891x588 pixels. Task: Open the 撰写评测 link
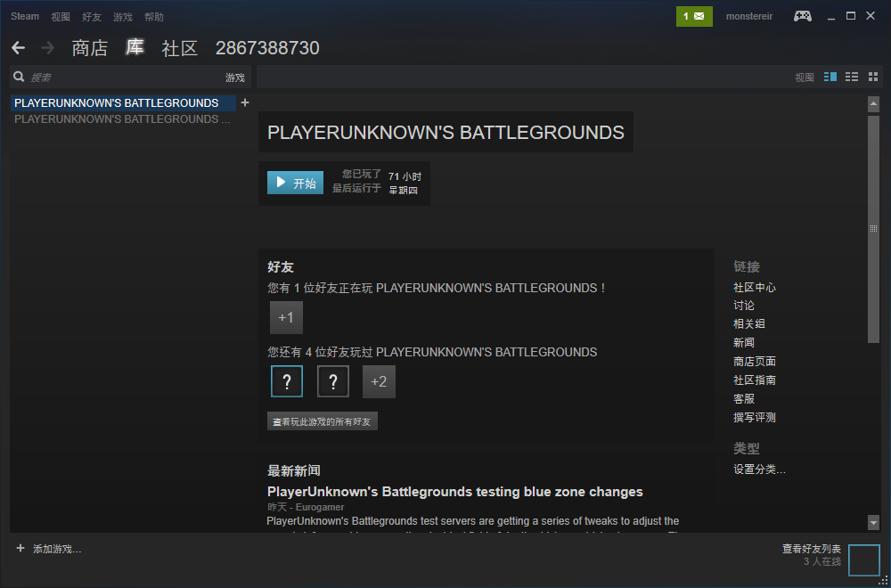coord(755,418)
